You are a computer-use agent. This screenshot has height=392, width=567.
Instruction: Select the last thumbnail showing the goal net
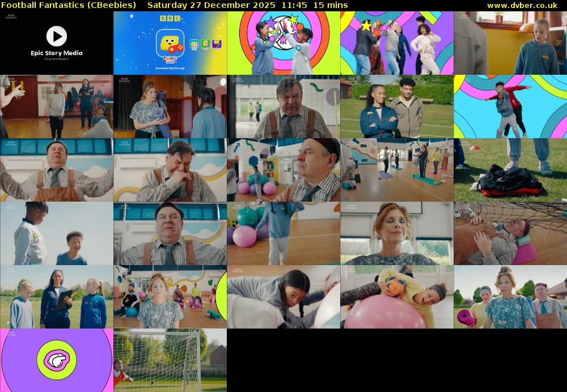click(x=170, y=360)
